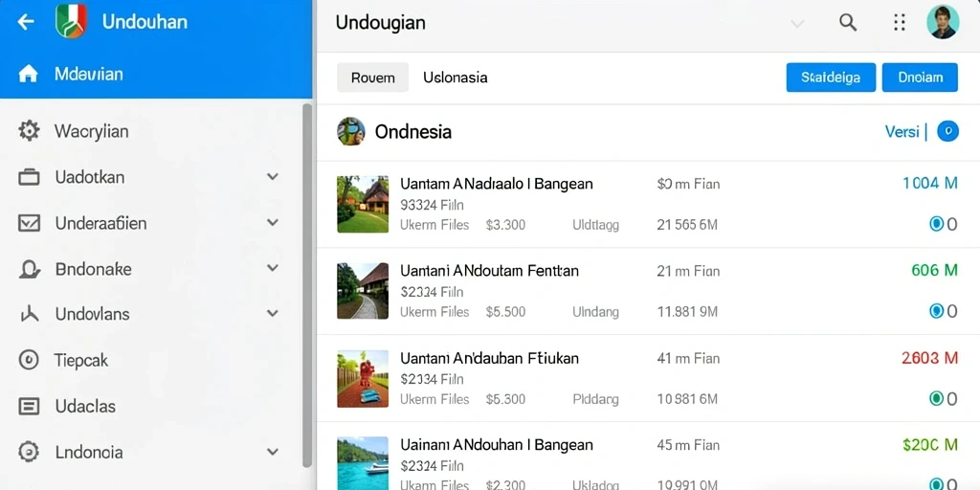The image size is (980, 490).
Task: Click the Dnoiam button
Action: pos(920,78)
